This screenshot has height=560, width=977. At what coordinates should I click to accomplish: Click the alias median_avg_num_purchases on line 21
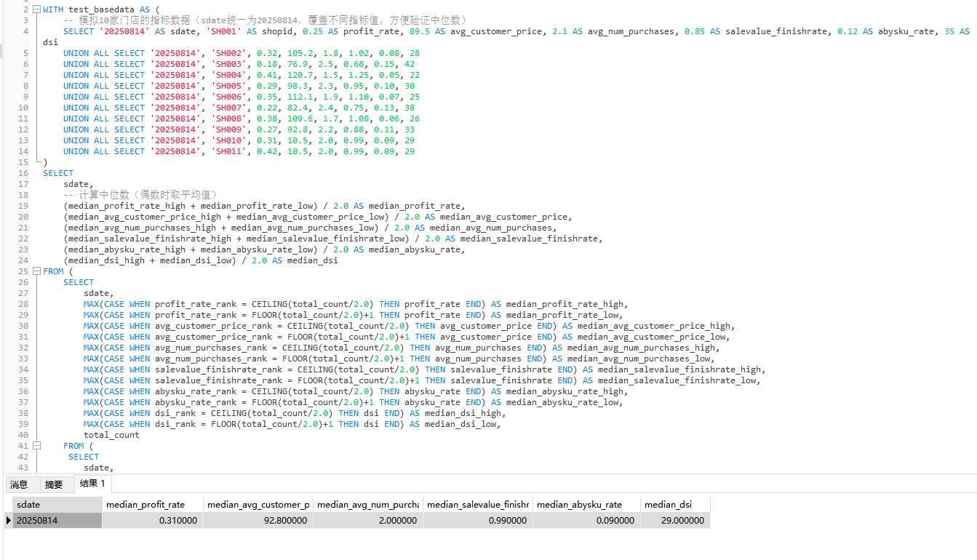click(493, 228)
